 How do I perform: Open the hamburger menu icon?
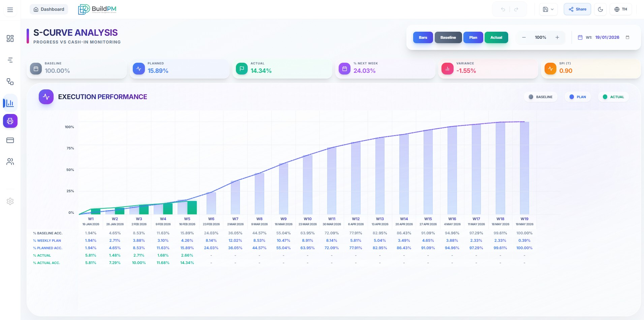(10, 10)
